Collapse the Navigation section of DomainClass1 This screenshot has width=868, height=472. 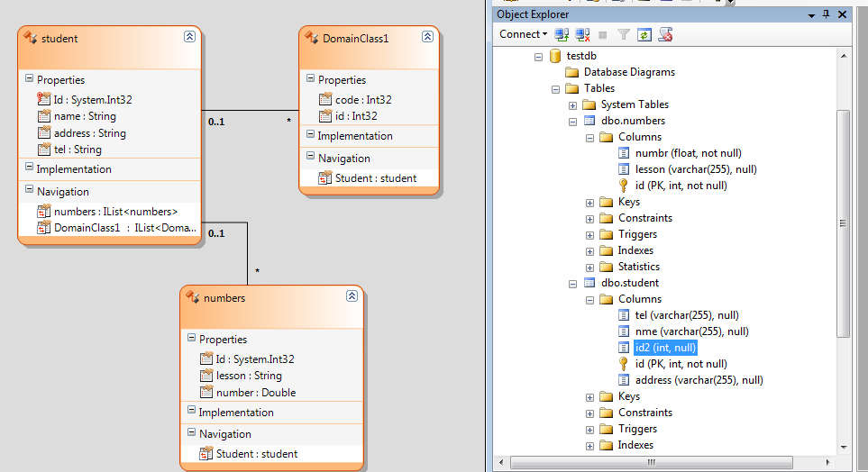point(311,157)
